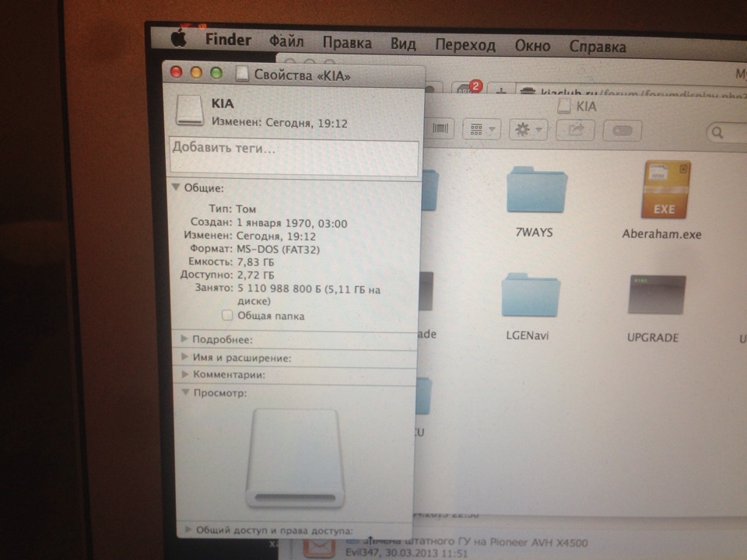Screen dimensions: 747x560
Task: Open the Finder menu
Action: point(228,40)
